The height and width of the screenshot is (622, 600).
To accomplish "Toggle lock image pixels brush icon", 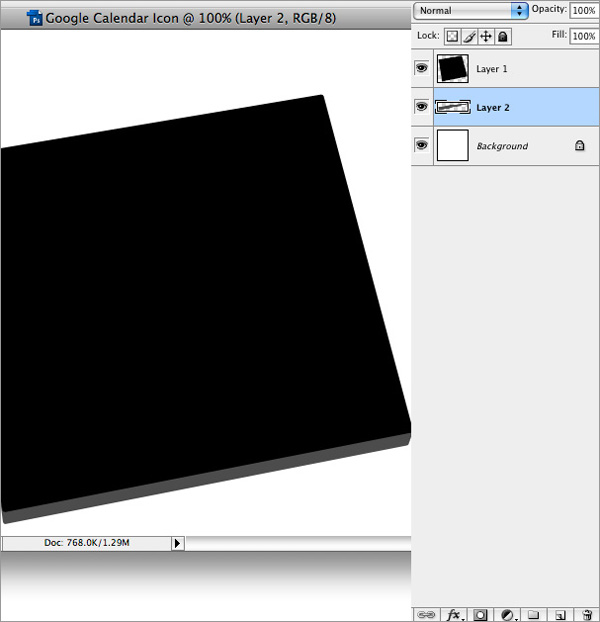I will (469, 36).
